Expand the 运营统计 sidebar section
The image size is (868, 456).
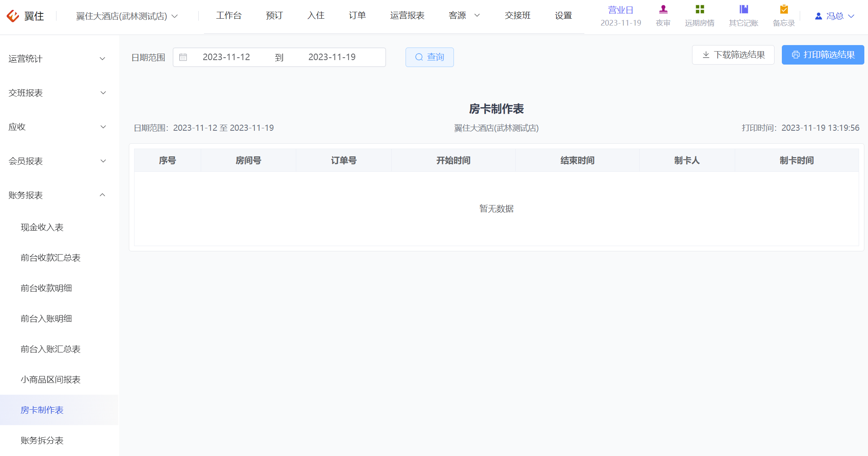coord(57,59)
